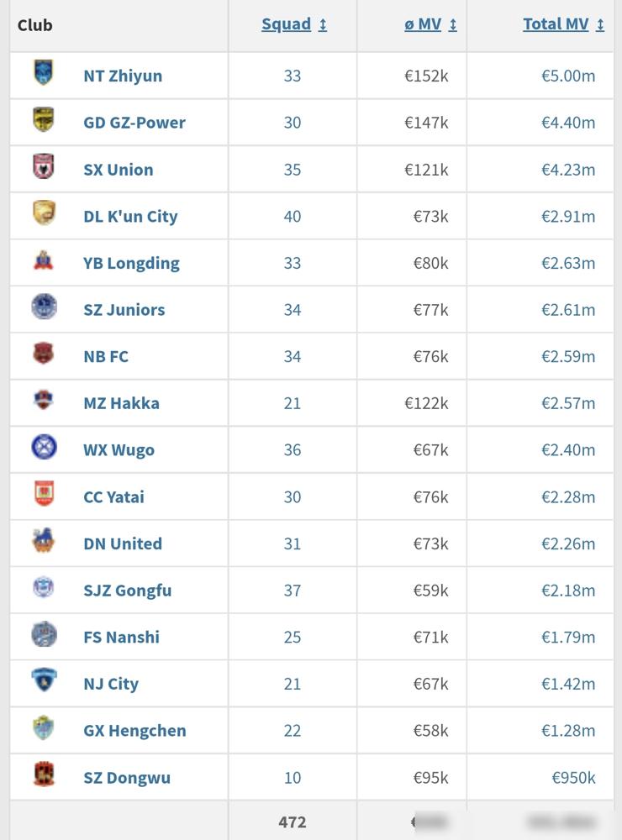The image size is (622, 840).
Task: Open SJZ Gongfu club link
Action: [127, 591]
